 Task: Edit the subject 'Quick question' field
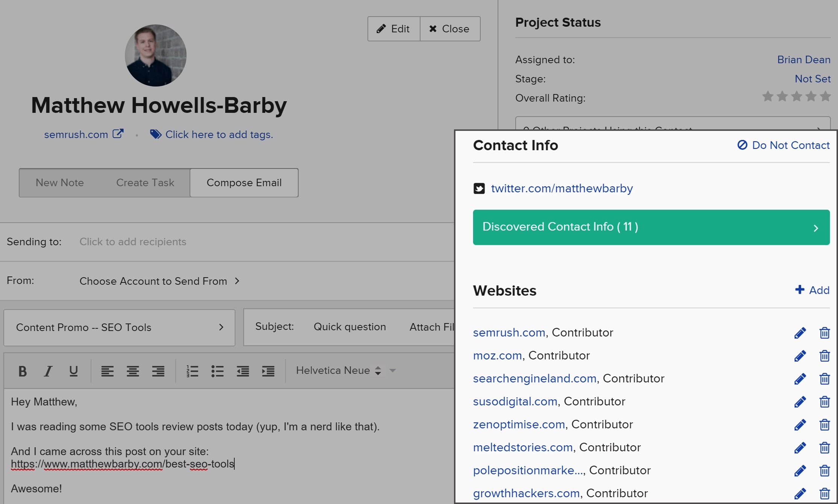click(x=350, y=327)
